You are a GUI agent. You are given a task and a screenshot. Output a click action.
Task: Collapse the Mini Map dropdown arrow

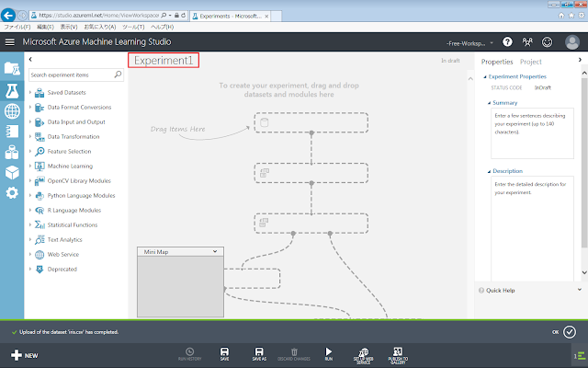pos(215,251)
